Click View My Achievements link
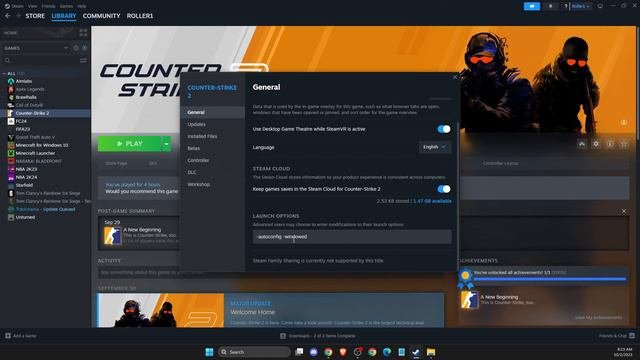 [598, 318]
